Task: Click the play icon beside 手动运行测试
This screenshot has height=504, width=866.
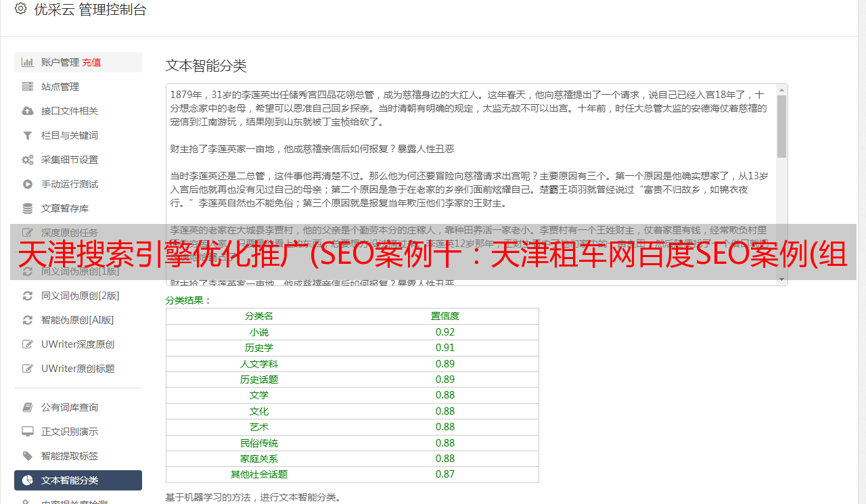Action: [x=28, y=184]
